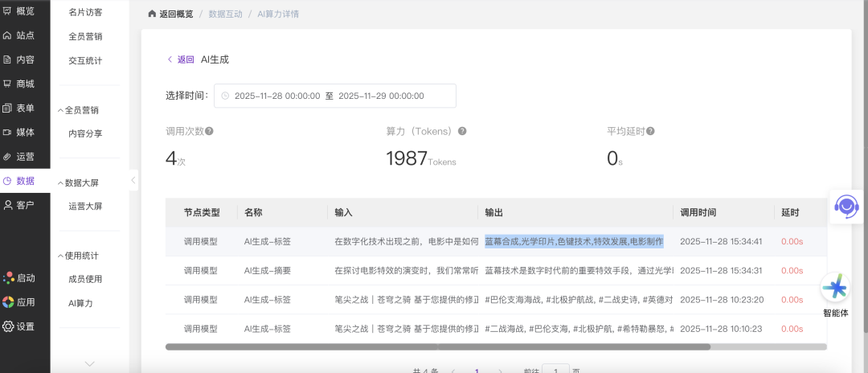Open 交互统计 menu item
The width and height of the screenshot is (868, 373).
pos(85,61)
